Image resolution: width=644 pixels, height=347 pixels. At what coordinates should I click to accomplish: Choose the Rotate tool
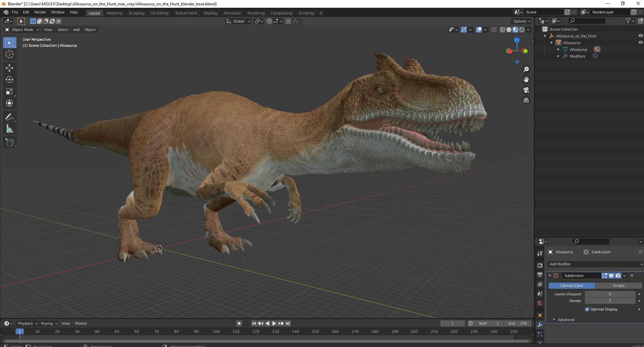click(9, 80)
